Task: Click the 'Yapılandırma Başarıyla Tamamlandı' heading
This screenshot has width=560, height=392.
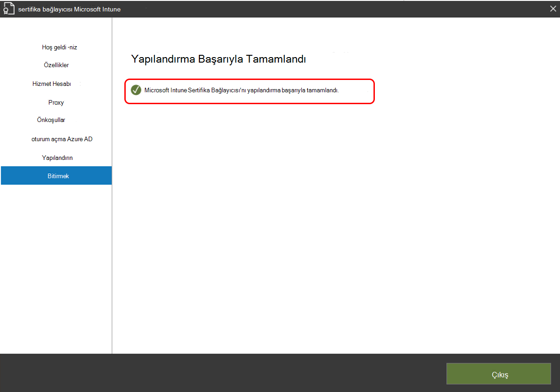Action: pos(219,59)
